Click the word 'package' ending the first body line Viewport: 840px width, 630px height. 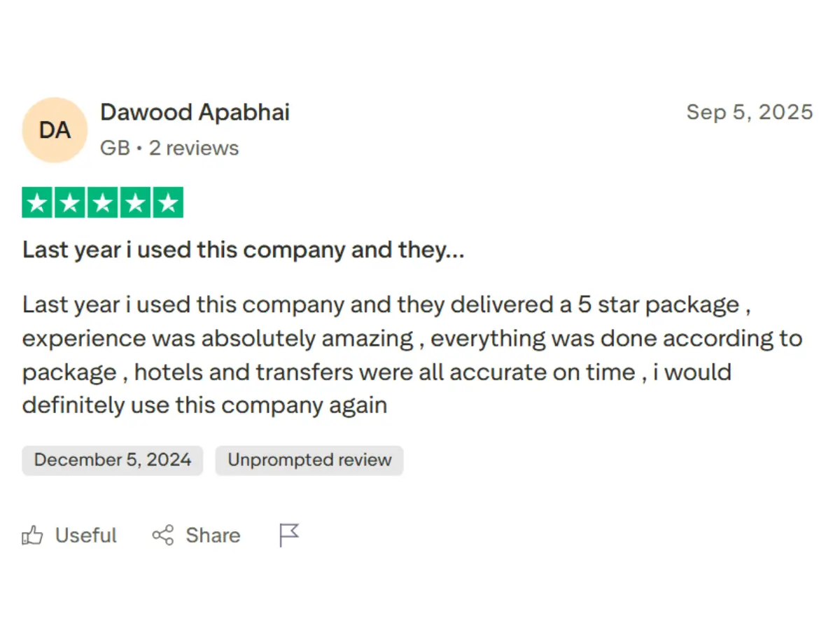point(692,305)
